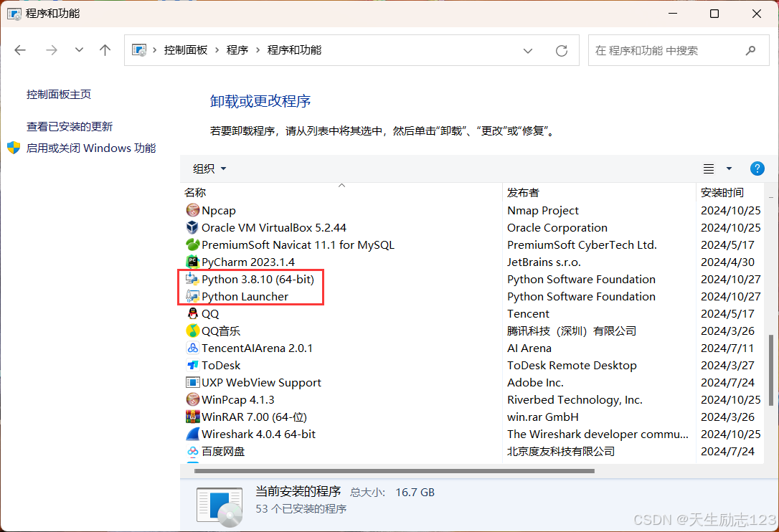Select Wireshark 4.0.4 64-bit entry

[x=258, y=434]
